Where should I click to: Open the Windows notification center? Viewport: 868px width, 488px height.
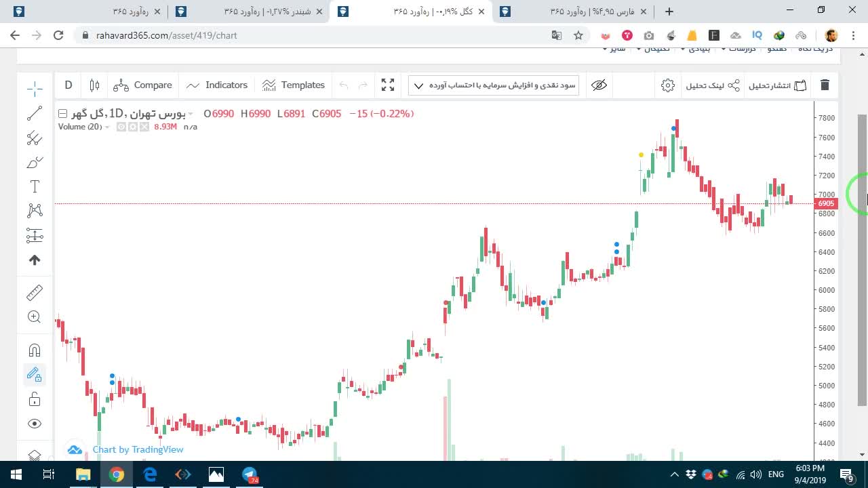pos(847,474)
